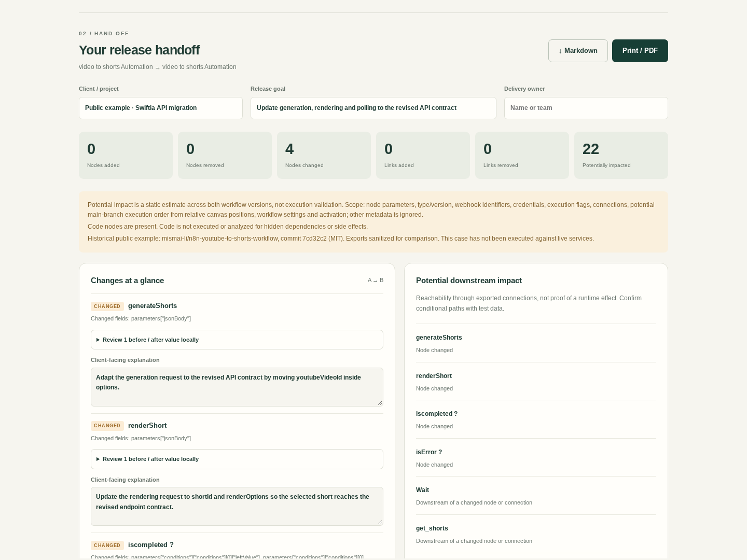Screen dimensions: 747x560
Task: Click the Nodes added stat card
Action: (126, 155)
